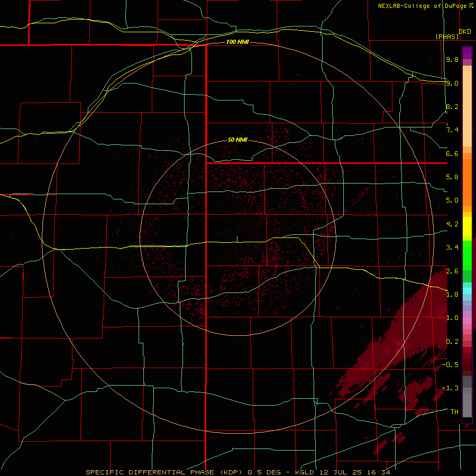476x476 pixels.
Task: Click the 6.6 scale value
Action: 452,153
